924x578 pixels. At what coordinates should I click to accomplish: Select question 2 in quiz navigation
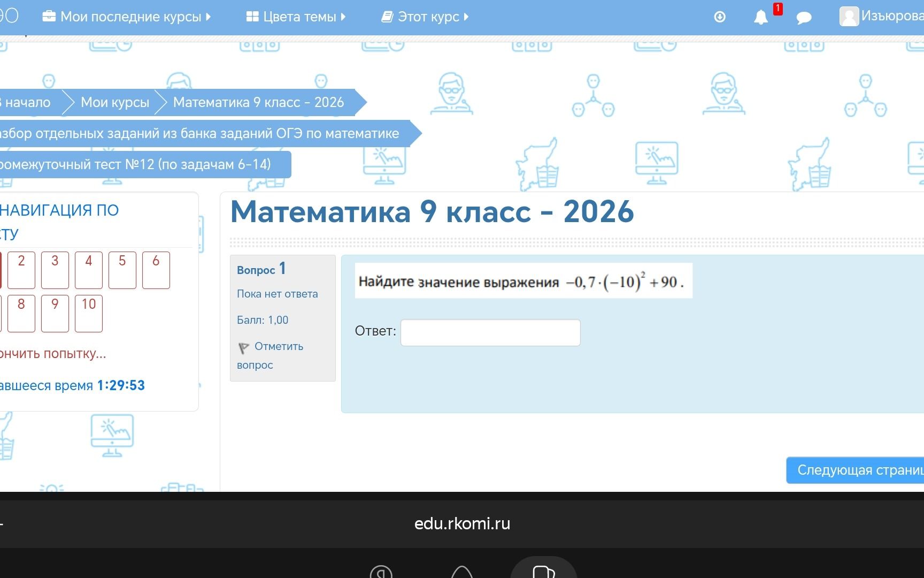(21, 270)
